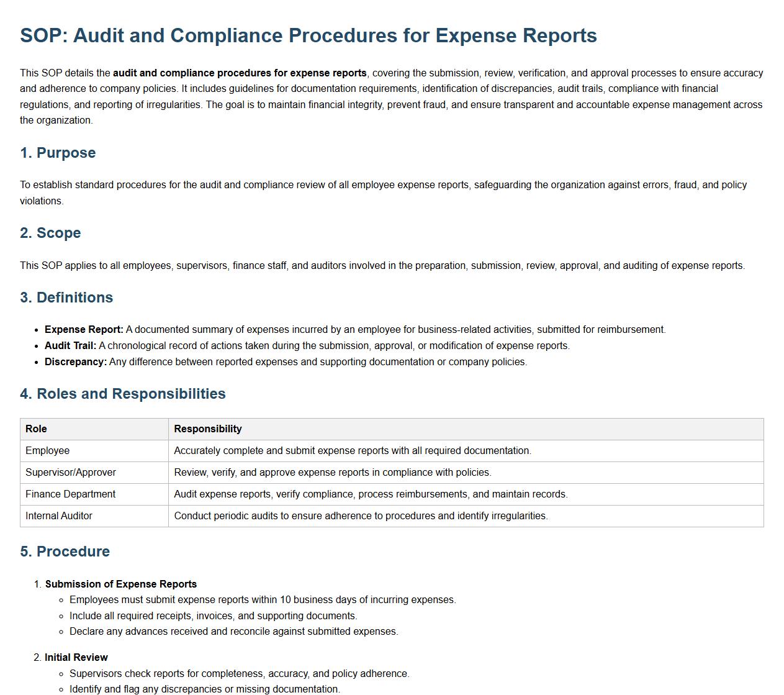Click the bold 'Audit Trail:' term
This screenshot has height=695, width=784.
tap(70, 346)
